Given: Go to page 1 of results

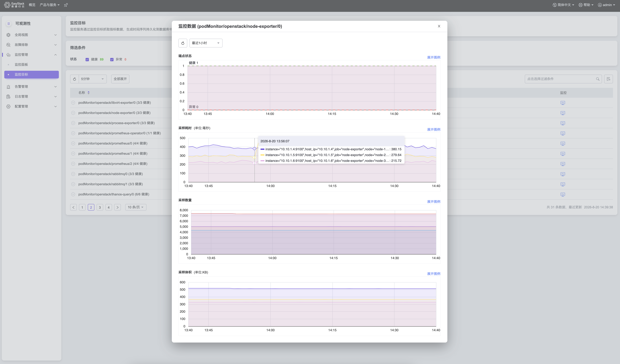Looking at the screenshot, I should (x=82, y=207).
